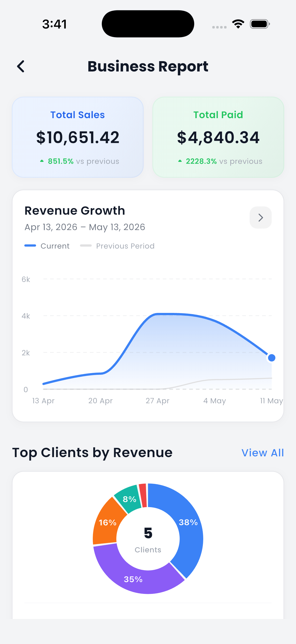The height and width of the screenshot is (644, 296).
Task: Select the Previous Period legend entry
Action: tap(117, 246)
